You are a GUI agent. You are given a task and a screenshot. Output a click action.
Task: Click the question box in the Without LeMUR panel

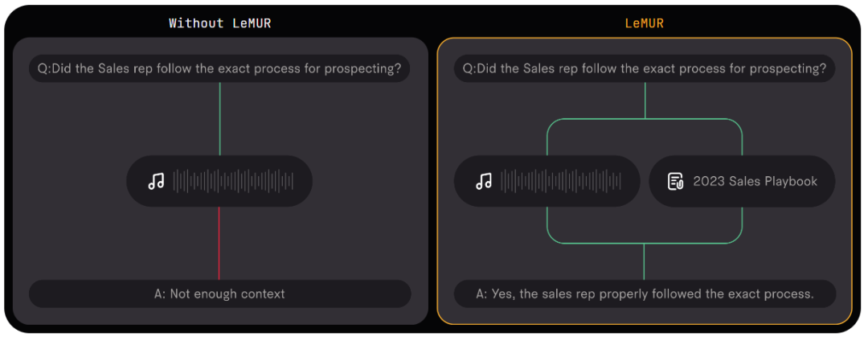click(x=219, y=68)
